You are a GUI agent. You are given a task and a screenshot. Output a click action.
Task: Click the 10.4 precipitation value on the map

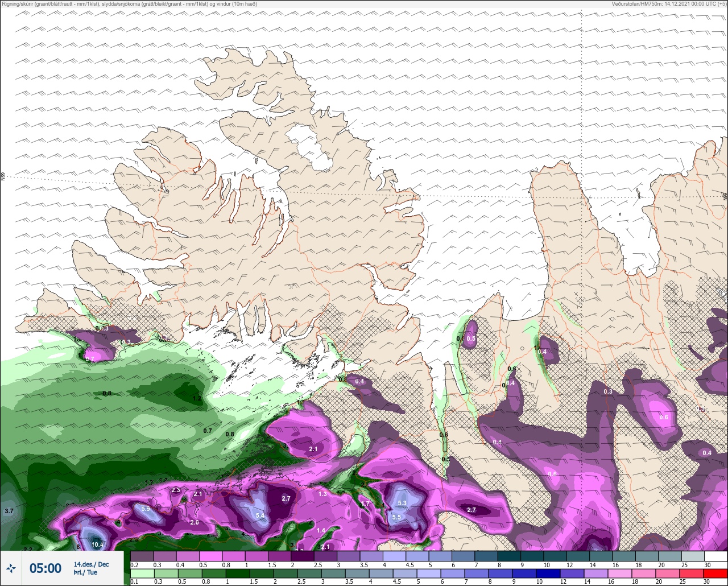pos(97,544)
